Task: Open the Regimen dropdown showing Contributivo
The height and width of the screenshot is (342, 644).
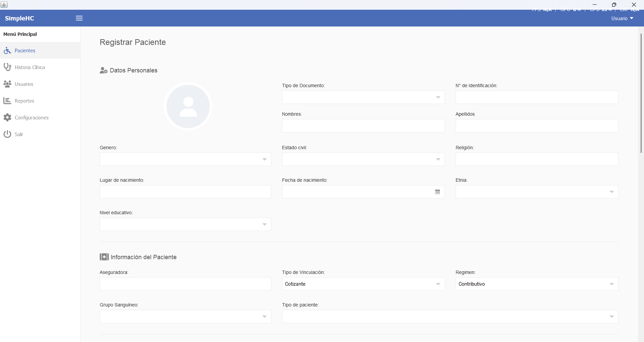Action: coord(537,284)
